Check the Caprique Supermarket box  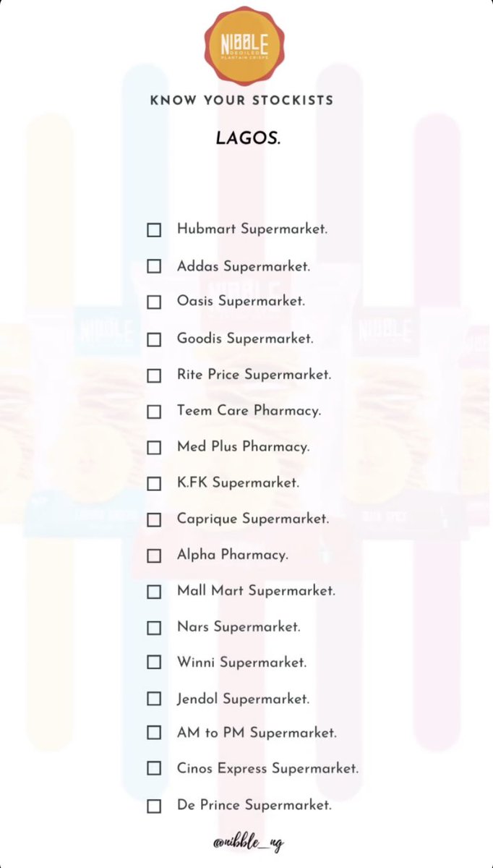coord(154,520)
